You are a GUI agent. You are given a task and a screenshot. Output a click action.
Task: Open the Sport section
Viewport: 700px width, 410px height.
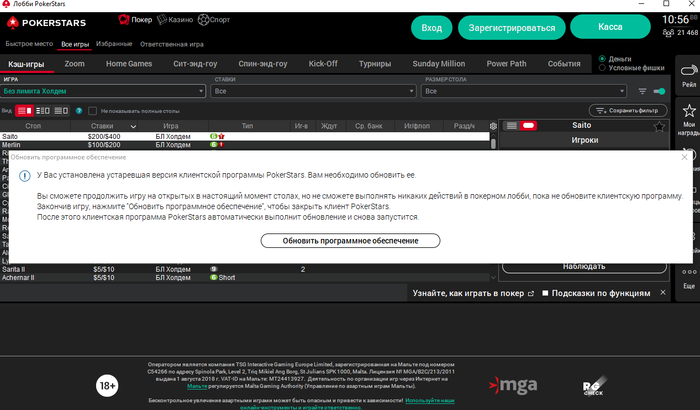click(214, 20)
